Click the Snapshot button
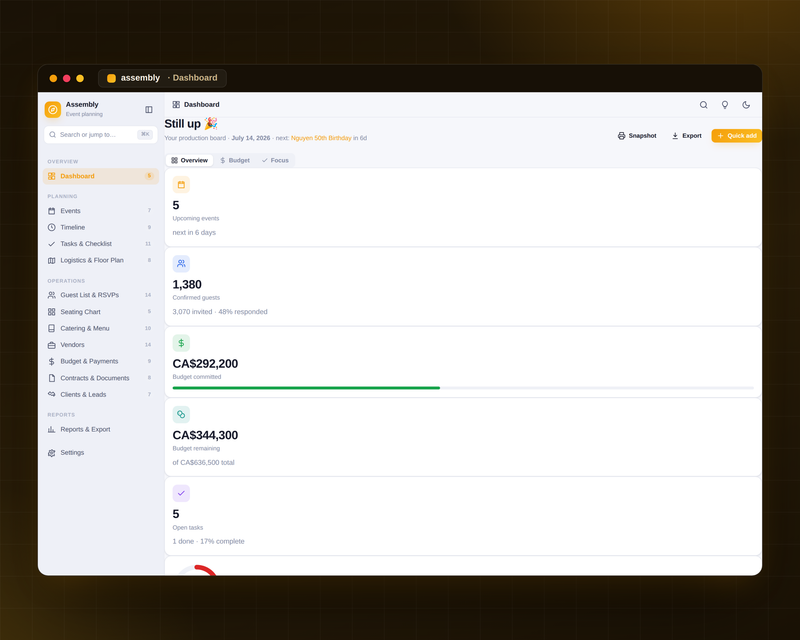800x640 pixels. click(x=637, y=136)
